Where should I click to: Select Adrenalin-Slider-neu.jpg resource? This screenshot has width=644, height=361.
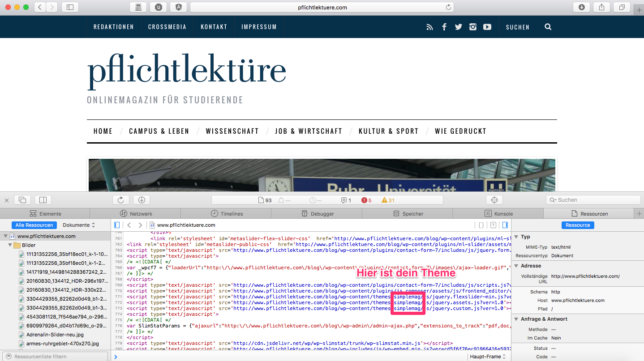(56, 335)
